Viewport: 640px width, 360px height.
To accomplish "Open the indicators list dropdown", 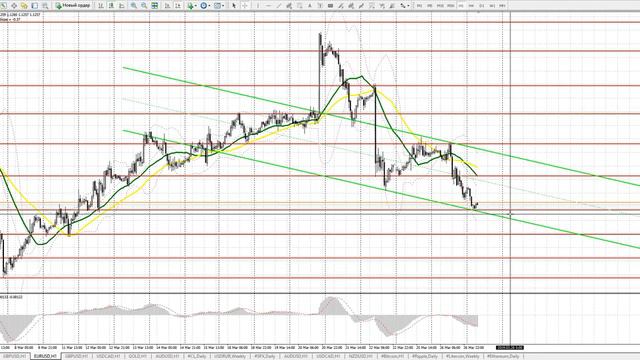I will [192, 6].
